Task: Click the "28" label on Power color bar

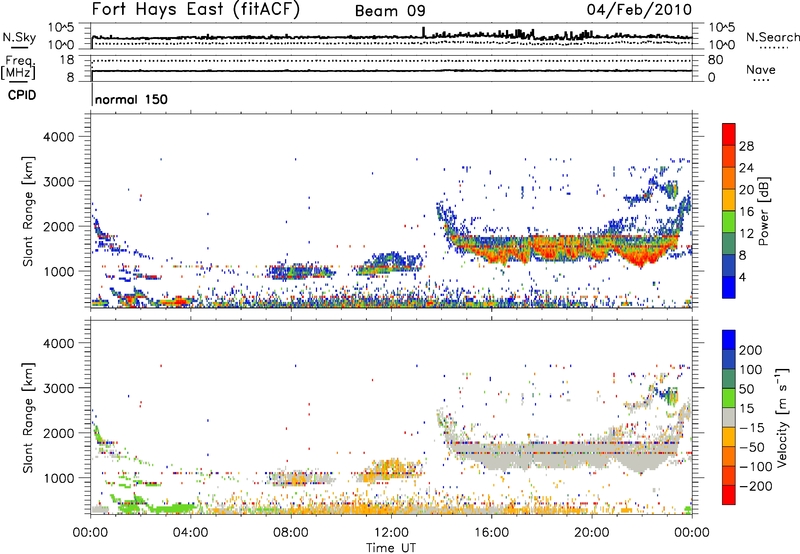Action: [x=746, y=146]
